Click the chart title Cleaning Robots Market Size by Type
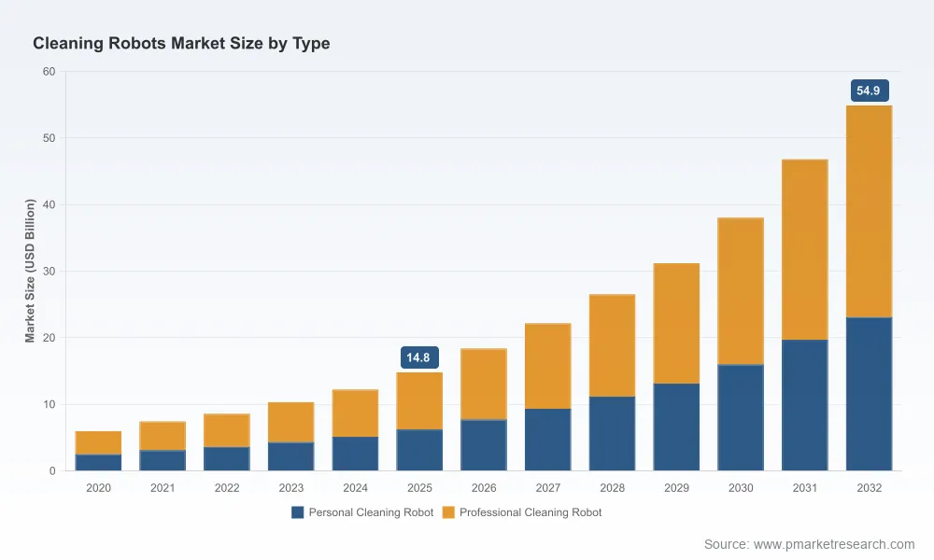The width and height of the screenshot is (934, 560). point(181,43)
